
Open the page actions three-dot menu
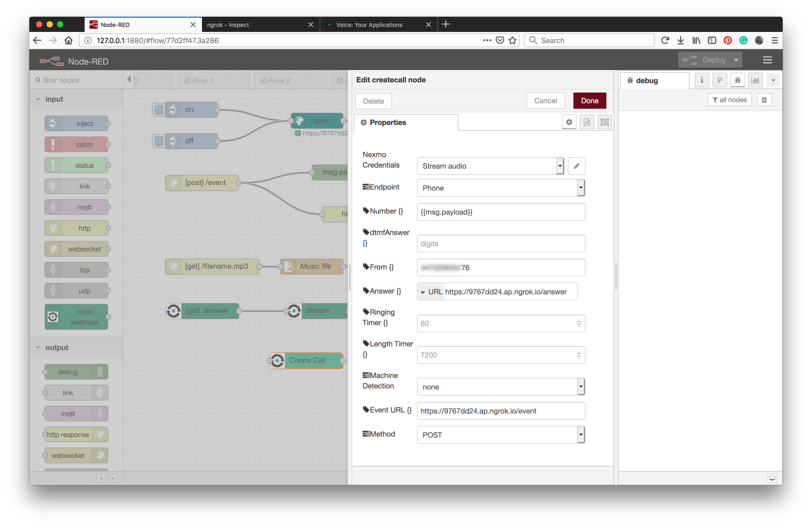pyautogui.click(x=487, y=40)
